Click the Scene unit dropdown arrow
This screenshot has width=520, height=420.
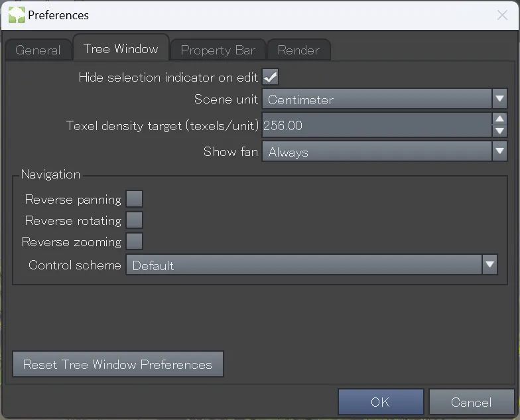click(x=499, y=99)
